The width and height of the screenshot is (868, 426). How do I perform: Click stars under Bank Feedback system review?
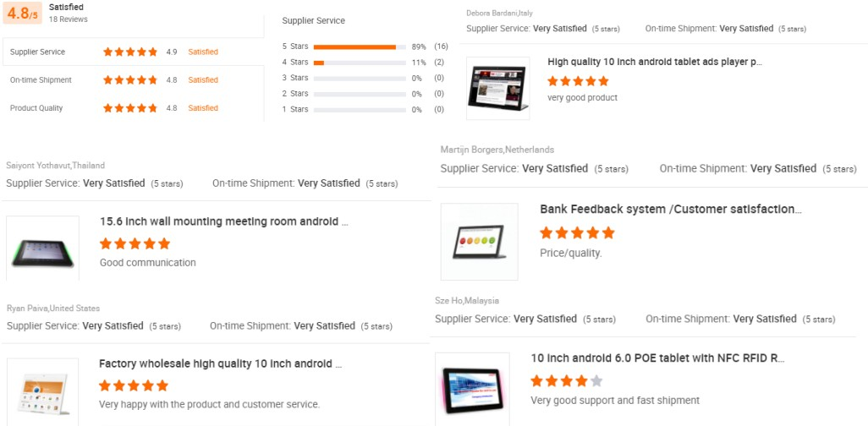(577, 232)
